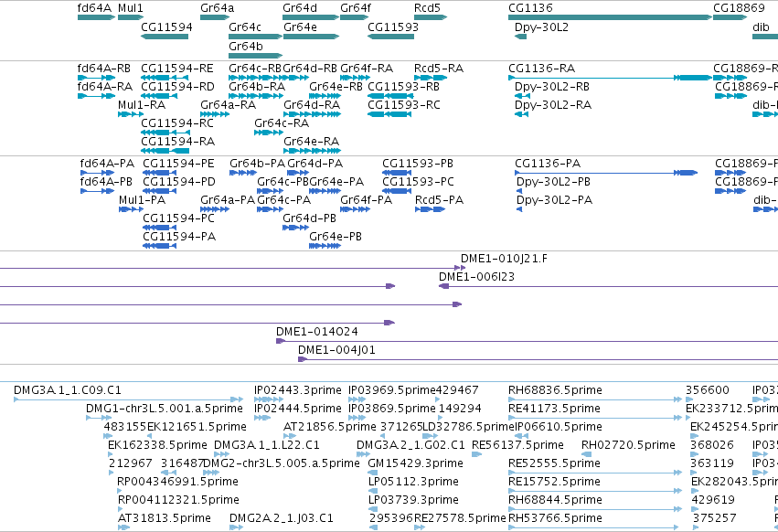
Task: Select transcript Gr64a-RA
Action: pos(215,114)
